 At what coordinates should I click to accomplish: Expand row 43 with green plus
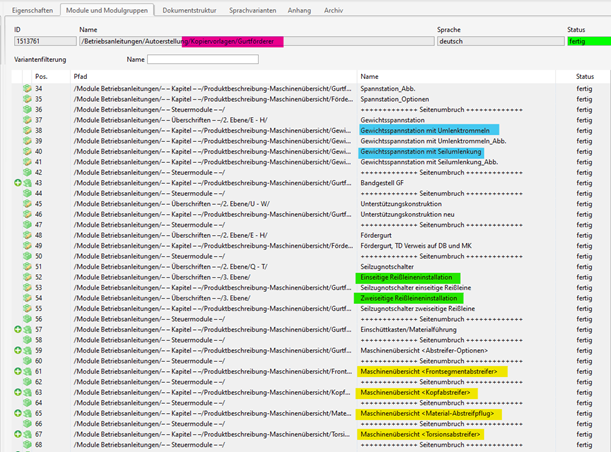coord(18,183)
